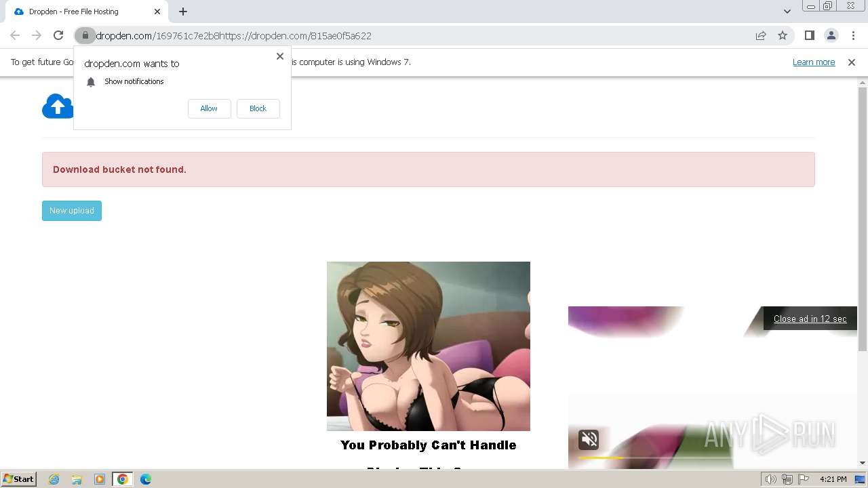Screen dimensions: 868x488
Task: Allow notifications from dropden.com
Action: [x=209, y=108]
